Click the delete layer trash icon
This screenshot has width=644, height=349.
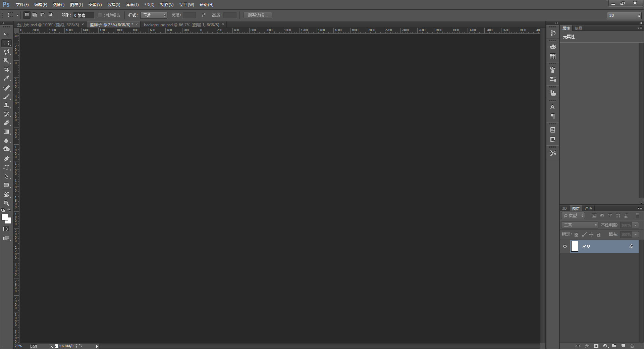click(x=632, y=346)
